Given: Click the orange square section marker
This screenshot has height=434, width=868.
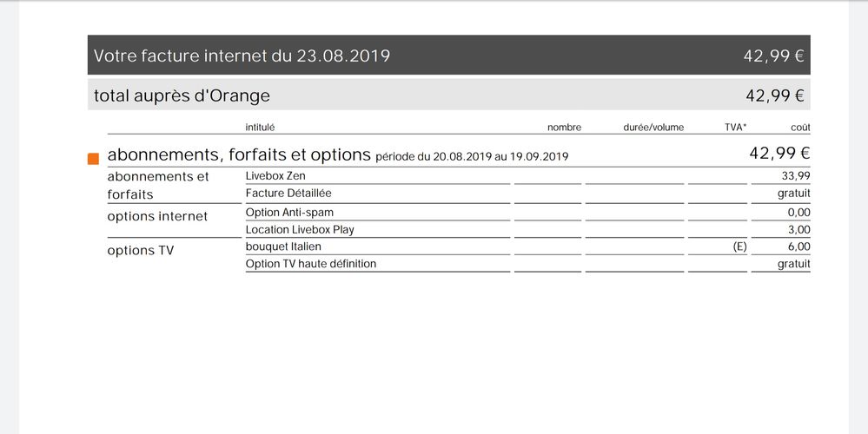Looking at the screenshot, I should 93,159.
